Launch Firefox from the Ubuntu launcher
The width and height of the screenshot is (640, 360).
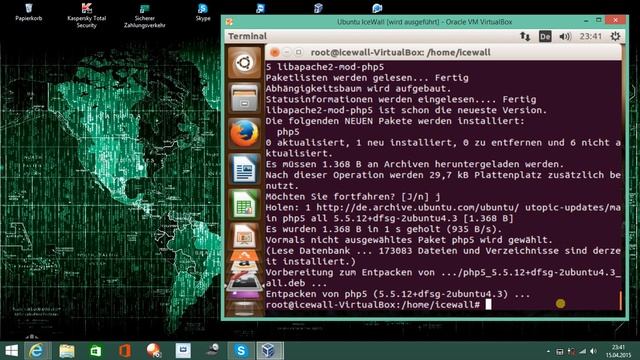click(244, 133)
